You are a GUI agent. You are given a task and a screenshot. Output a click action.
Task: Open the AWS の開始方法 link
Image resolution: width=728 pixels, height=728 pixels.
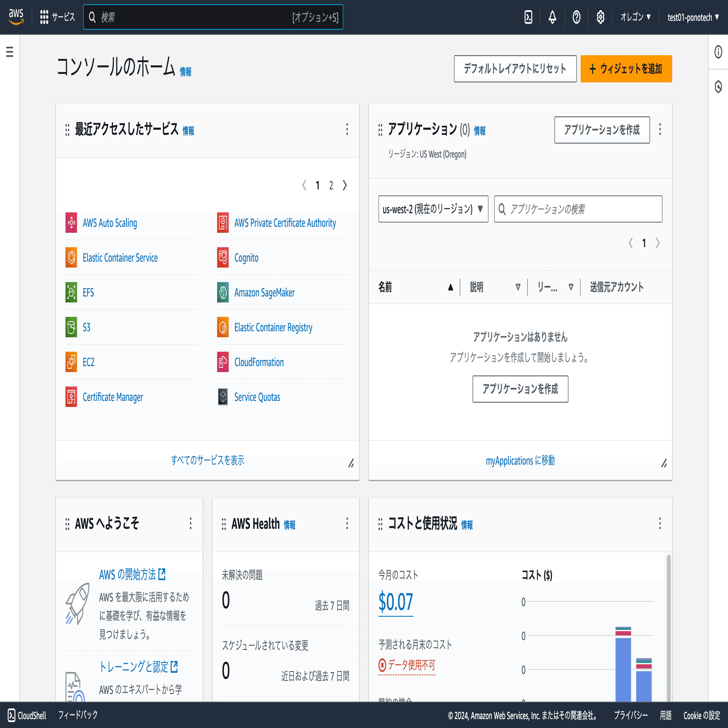tap(132, 574)
